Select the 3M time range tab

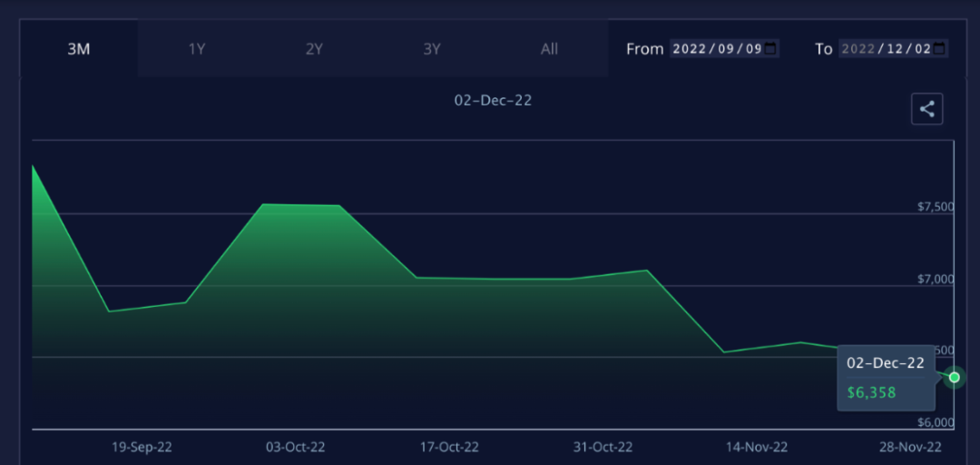click(x=79, y=49)
